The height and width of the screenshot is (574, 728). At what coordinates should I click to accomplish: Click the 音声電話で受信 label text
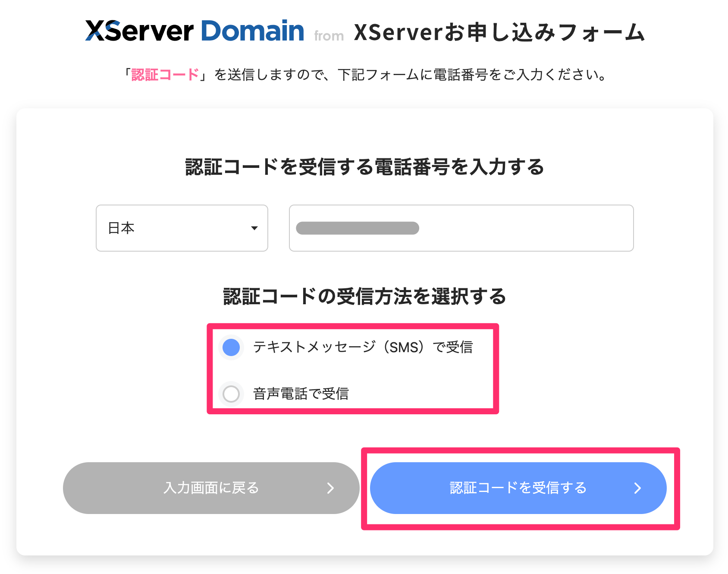tap(301, 394)
